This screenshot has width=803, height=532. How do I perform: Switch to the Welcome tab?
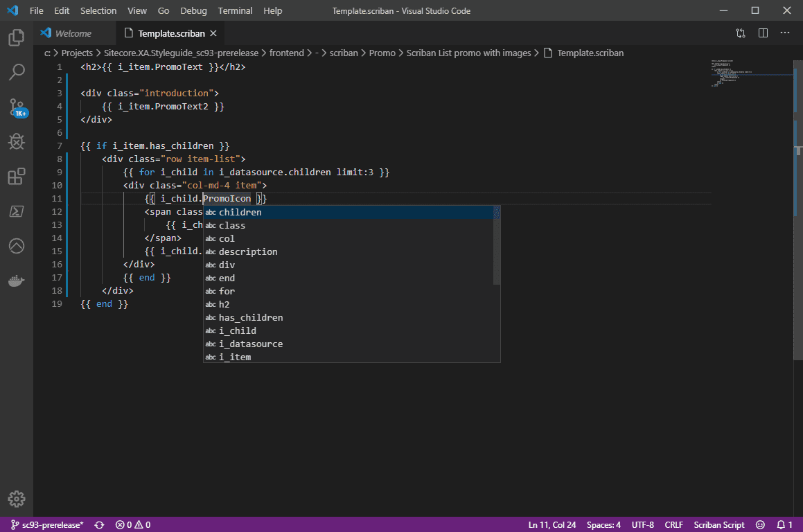tap(73, 33)
